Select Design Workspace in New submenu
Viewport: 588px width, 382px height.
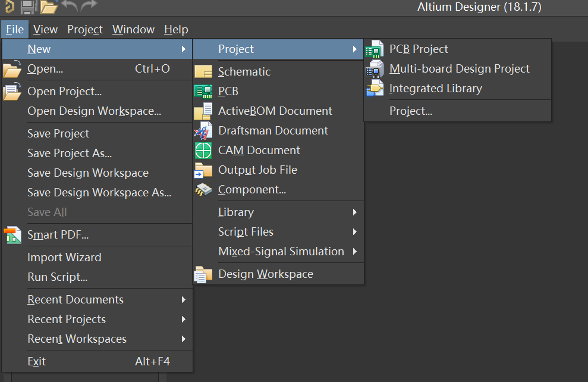coord(278,274)
